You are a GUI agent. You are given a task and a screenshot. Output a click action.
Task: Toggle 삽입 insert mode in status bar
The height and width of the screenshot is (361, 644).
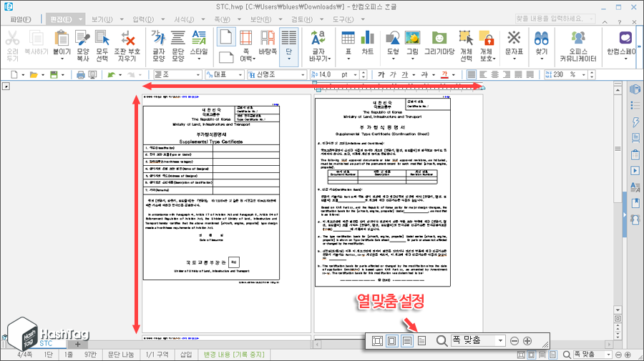185,355
